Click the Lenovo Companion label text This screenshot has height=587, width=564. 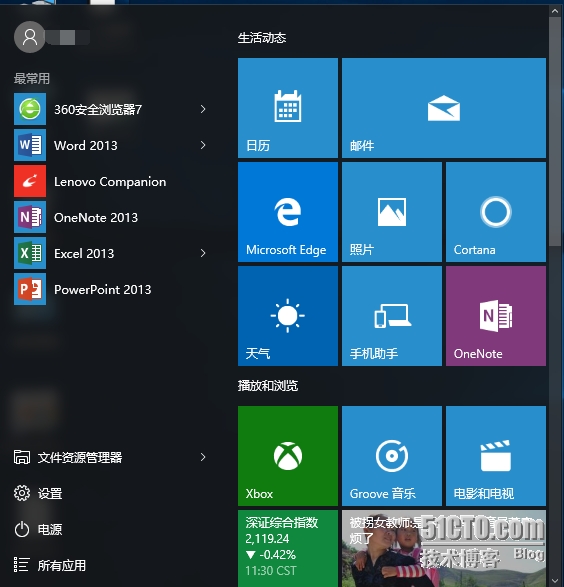(x=110, y=182)
